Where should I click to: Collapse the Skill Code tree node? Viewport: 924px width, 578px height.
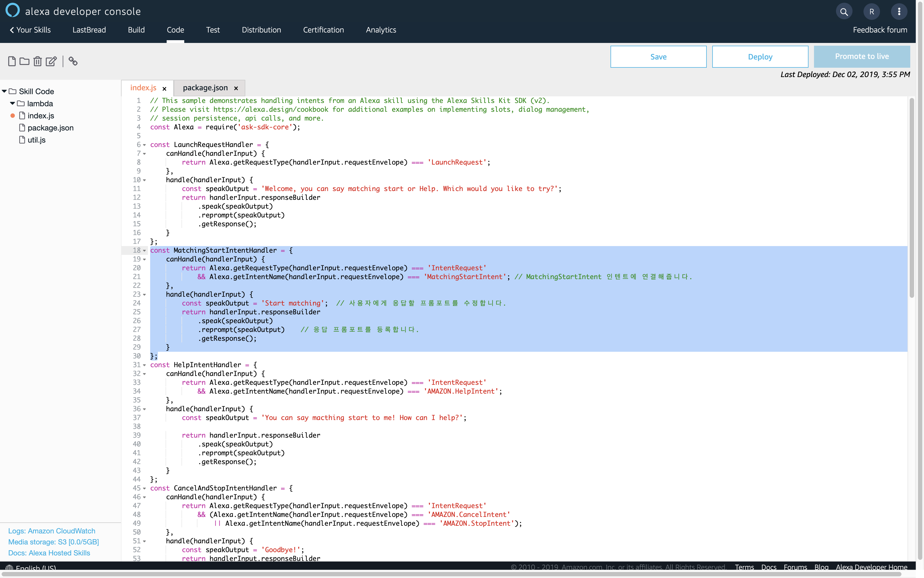click(x=4, y=91)
